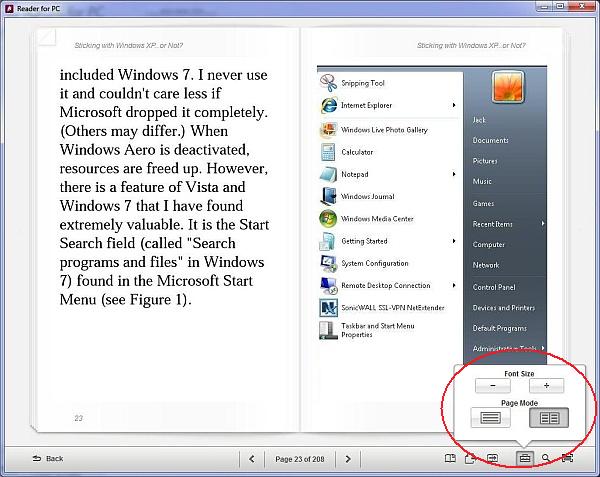Increase font size with plus button

click(546, 386)
